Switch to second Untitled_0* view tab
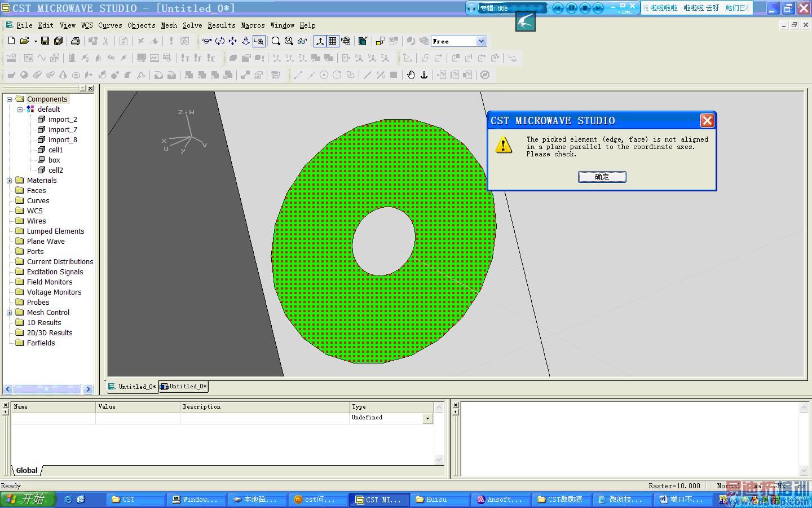 pos(184,387)
